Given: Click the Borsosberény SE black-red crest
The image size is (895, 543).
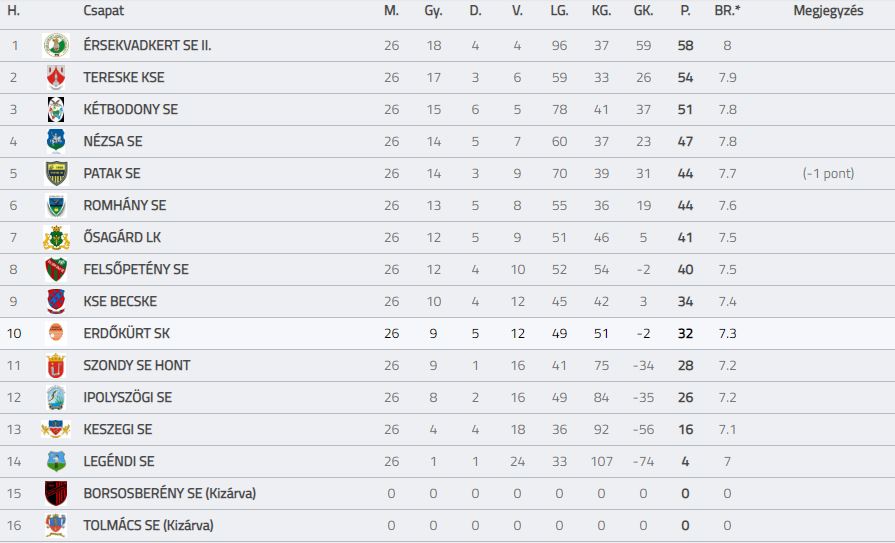Looking at the screenshot, I should (x=56, y=493).
